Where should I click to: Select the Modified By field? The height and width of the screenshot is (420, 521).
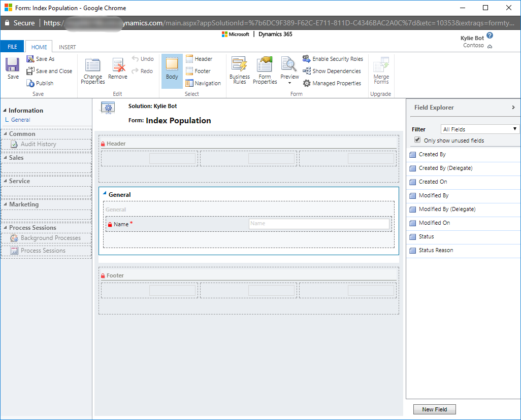[x=463, y=196]
